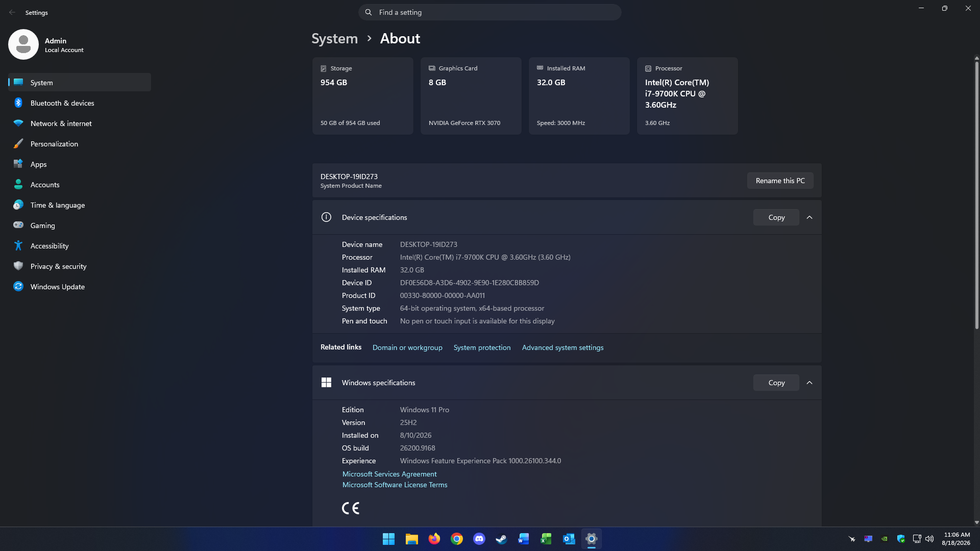Screen dimensions: 980x551
Task: Open Time & language settings
Action: pos(80,205)
